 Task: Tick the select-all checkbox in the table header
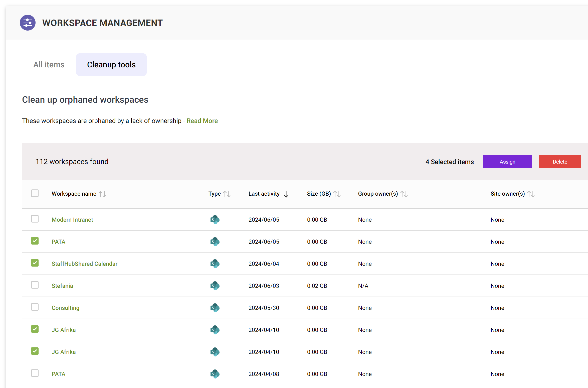(x=35, y=193)
